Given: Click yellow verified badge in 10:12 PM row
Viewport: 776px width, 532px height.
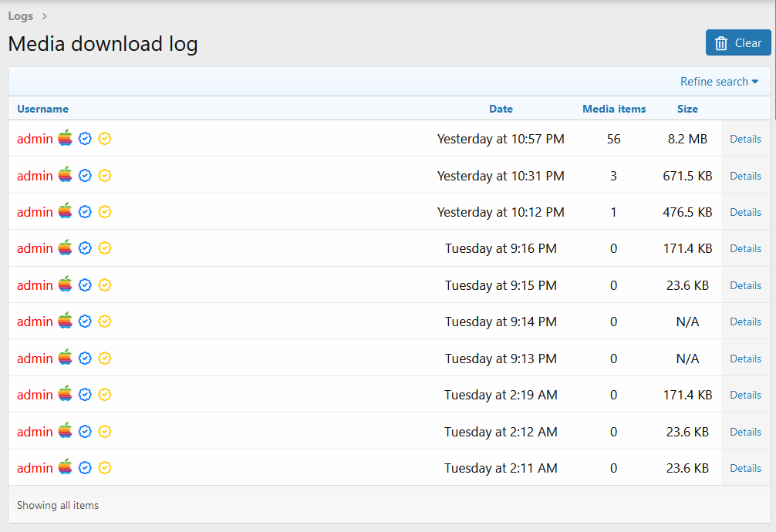Looking at the screenshot, I should pyautogui.click(x=105, y=212).
